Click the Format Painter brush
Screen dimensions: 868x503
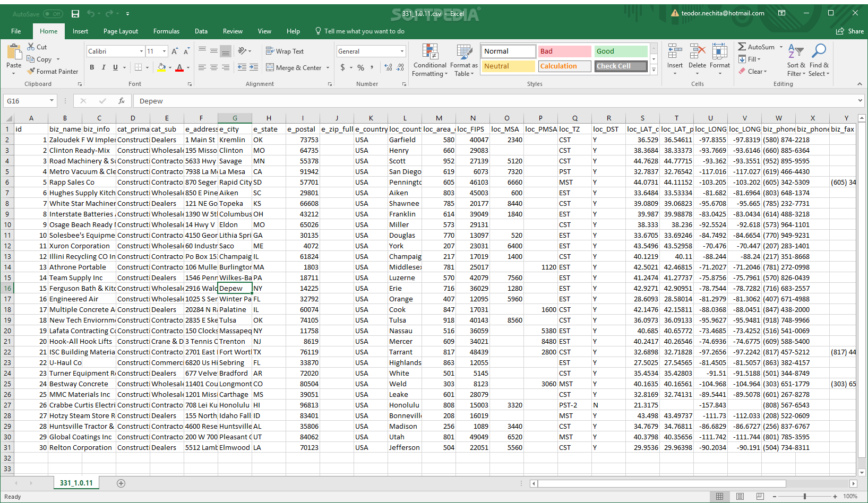tap(31, 71)
